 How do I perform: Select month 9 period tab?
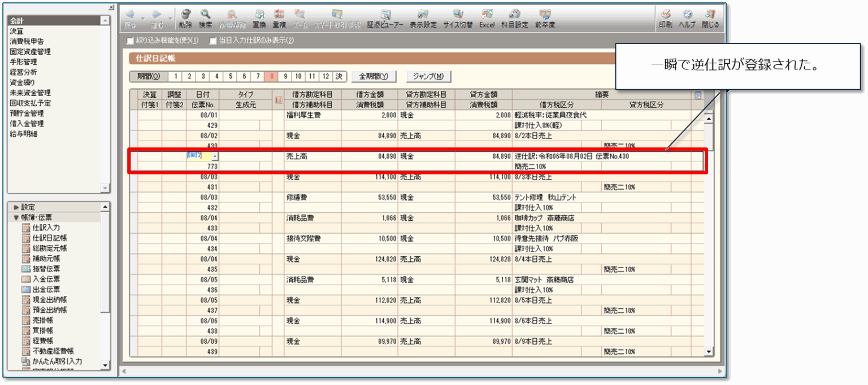click(x=286, y=76)
